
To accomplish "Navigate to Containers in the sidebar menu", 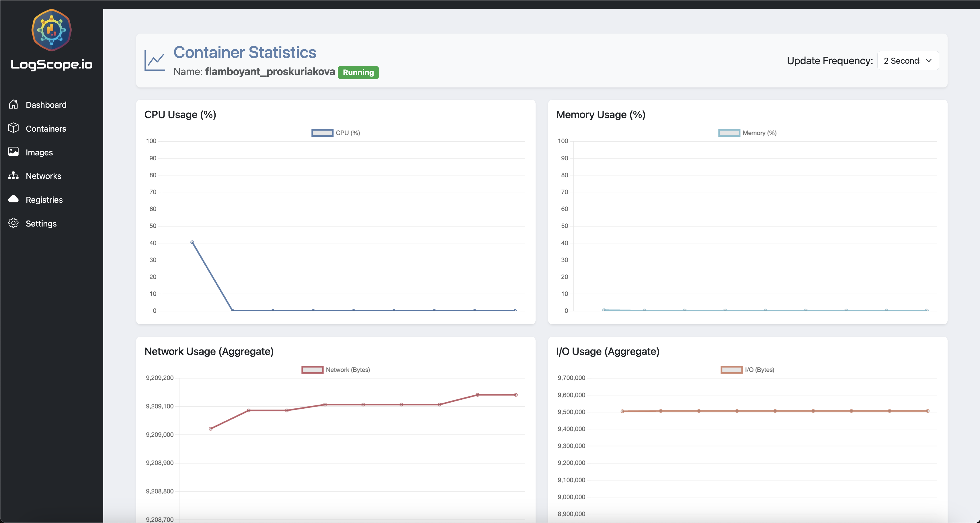I will tap(46, 128).
